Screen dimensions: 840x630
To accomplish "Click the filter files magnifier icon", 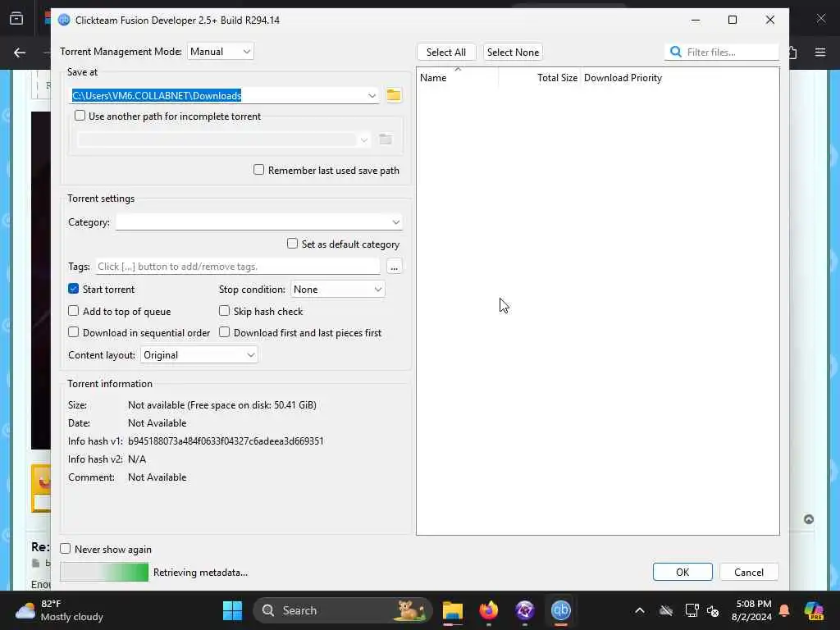I will point(676,52).
